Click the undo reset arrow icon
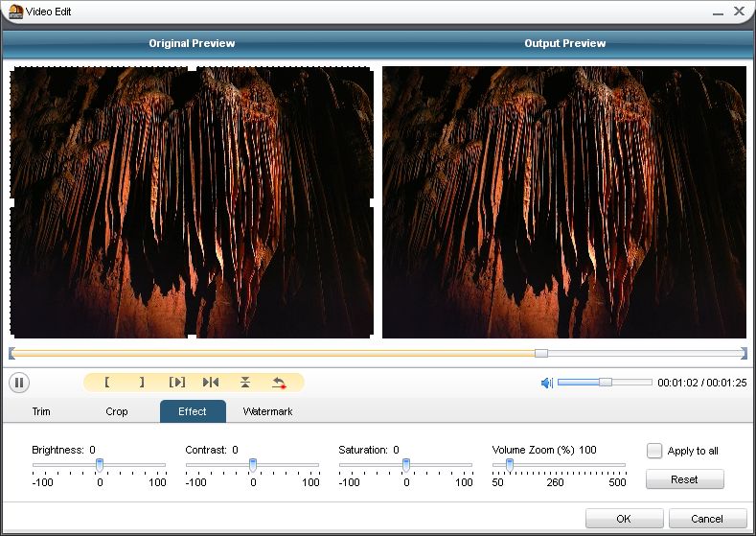 click(279, 383)
